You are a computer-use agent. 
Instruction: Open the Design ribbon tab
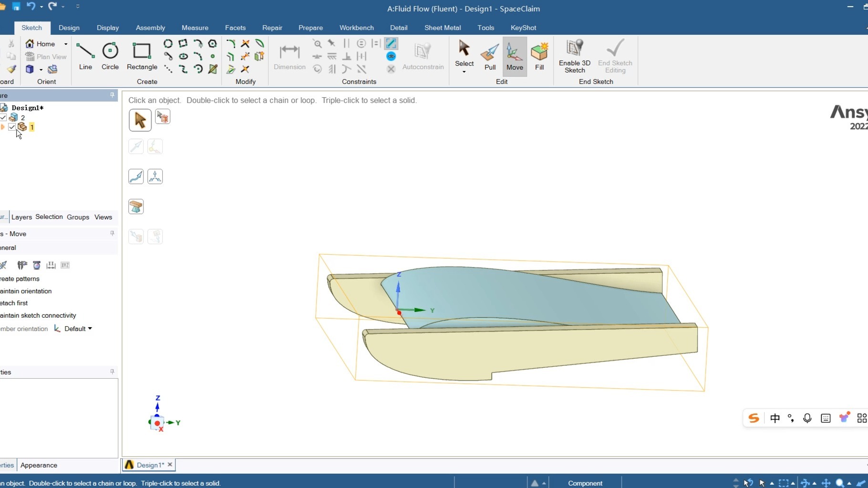pyautogui.click(x=69, y=28)
